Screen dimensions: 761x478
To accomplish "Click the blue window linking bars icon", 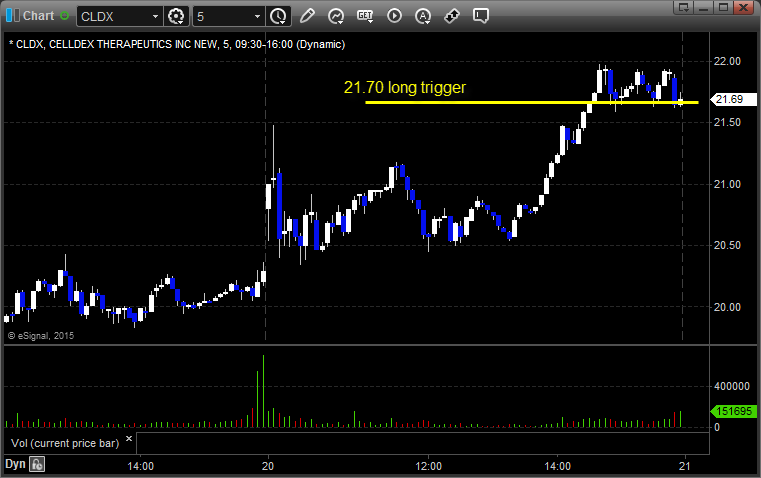I will pos(12,16).
